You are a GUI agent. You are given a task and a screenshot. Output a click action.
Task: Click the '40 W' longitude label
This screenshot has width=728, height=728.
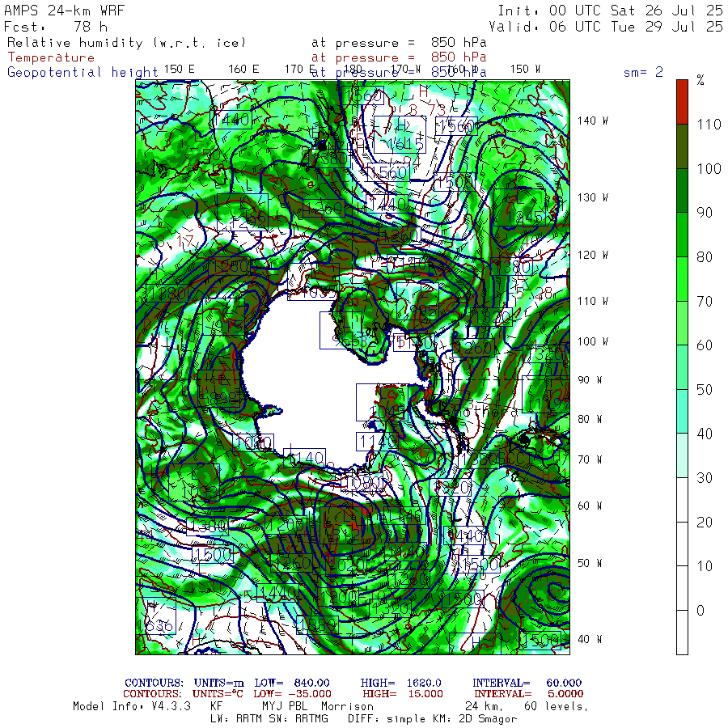pyautogui.click(x=590, y=639)
